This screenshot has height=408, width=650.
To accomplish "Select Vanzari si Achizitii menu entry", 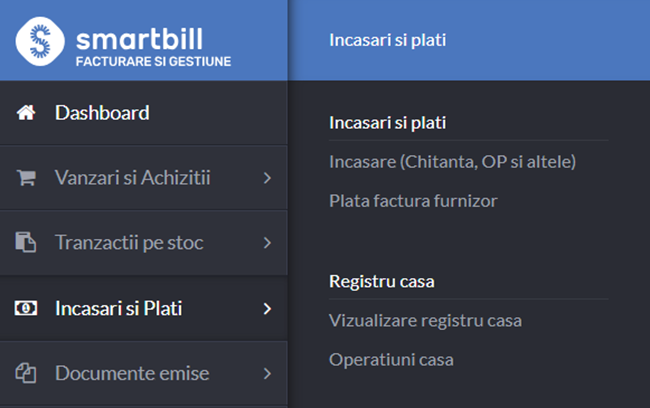I will (x=144, y=177).
